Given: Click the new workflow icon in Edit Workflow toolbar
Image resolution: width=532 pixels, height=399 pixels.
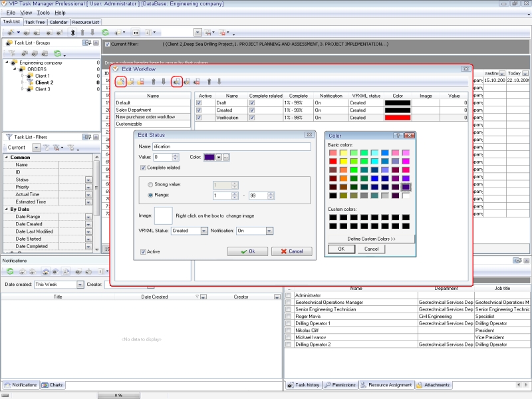Looking at the screenshot, I should [x=120, y=82].
